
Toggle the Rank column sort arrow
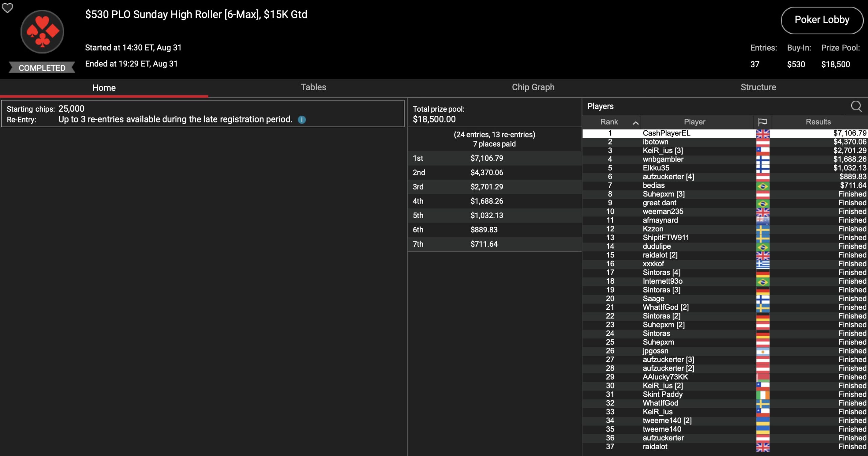pos(636,122)
